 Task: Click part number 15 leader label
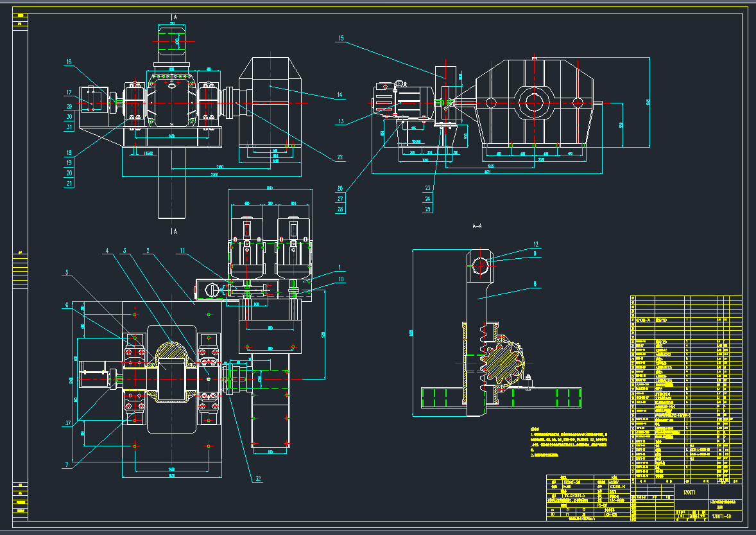coord(341,39)
